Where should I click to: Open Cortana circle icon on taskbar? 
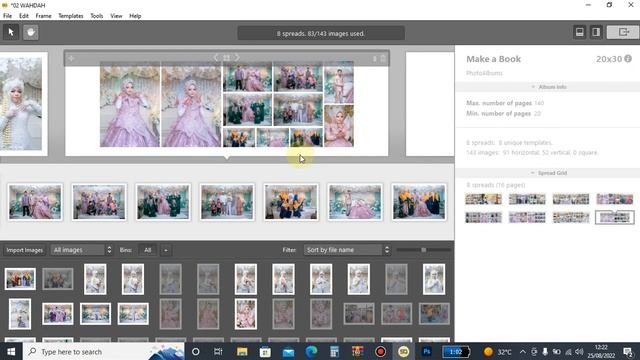tap(196, 351)
